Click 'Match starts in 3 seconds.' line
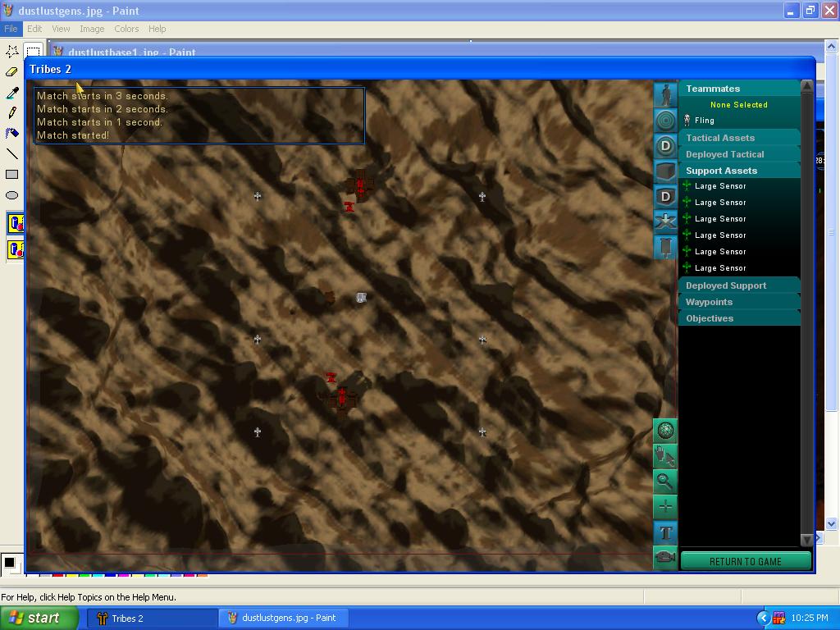Viewport: 840px width, 630px height. point(103,96)
